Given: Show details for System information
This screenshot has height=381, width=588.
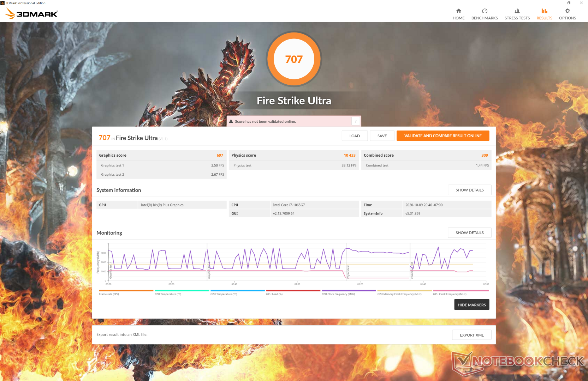Looking at the screenshot, I should point(469,190).
